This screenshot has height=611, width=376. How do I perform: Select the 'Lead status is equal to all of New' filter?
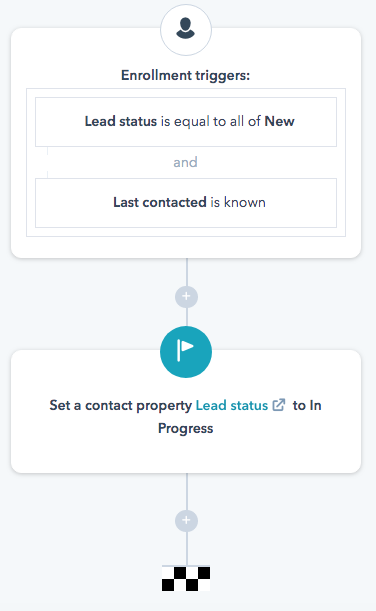pyautogui.click(x=186, y=122)
